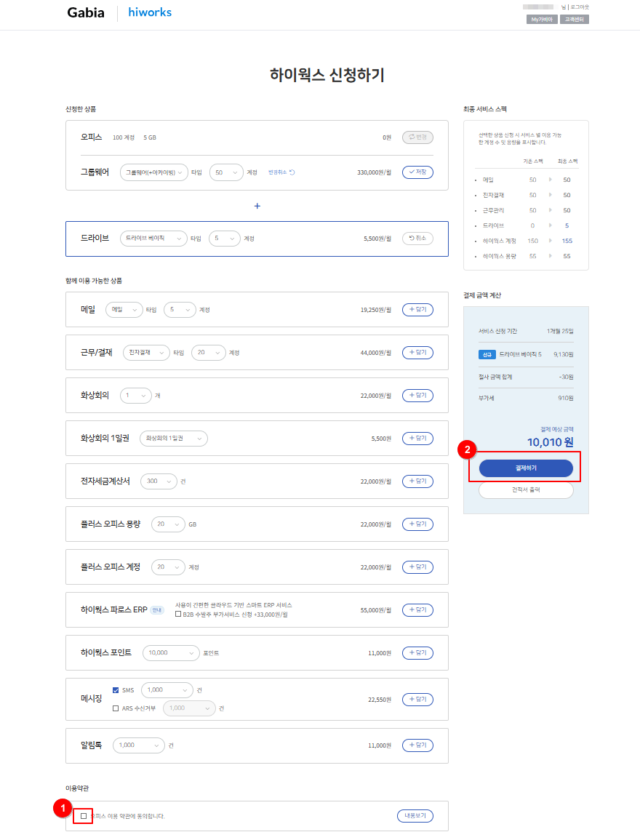640x840 pixels.
Task: Click 변경취소 undo icon in 그룹웨어 row
Action: point(292,172)
